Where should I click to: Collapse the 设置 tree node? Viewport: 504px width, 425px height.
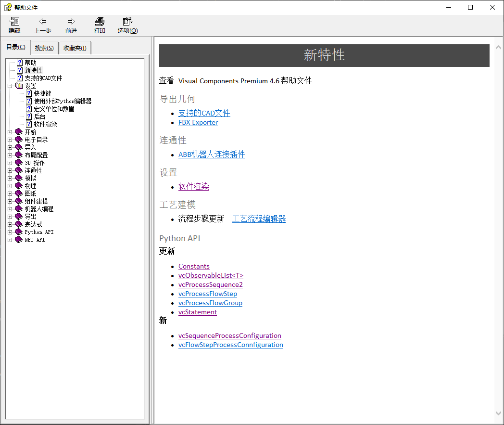10,86
